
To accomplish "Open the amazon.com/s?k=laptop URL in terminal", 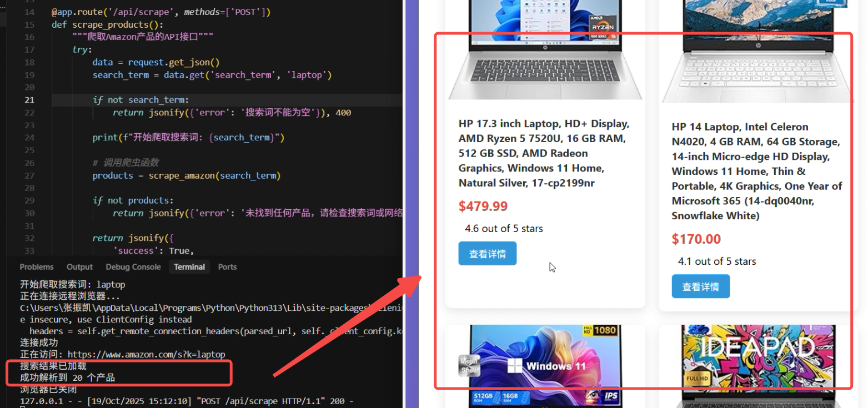I will pyautogui.click(x=147, y=354).
